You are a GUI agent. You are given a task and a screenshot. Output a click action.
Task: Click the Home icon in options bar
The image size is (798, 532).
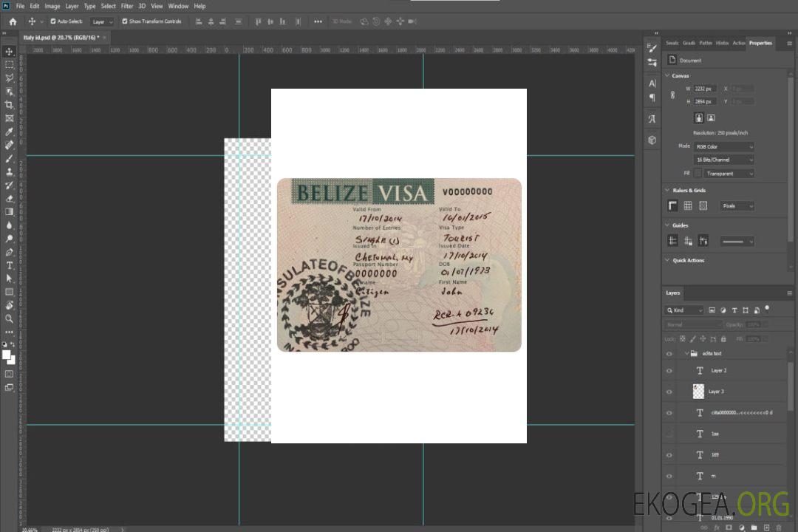(x=13, y=21)
